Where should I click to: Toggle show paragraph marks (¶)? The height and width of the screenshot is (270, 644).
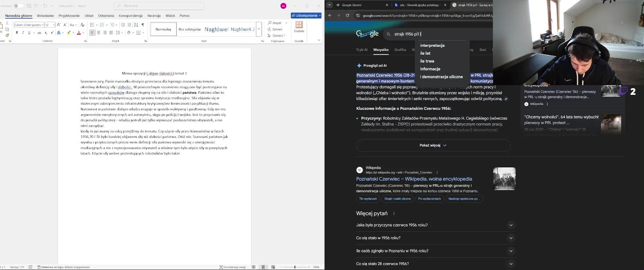tap(143, 25)
